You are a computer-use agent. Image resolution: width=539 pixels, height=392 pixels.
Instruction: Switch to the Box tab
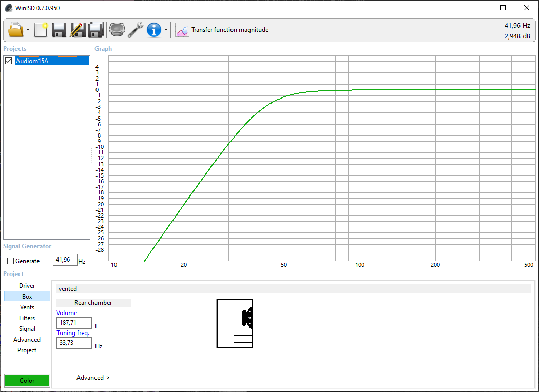coord(27,296)
